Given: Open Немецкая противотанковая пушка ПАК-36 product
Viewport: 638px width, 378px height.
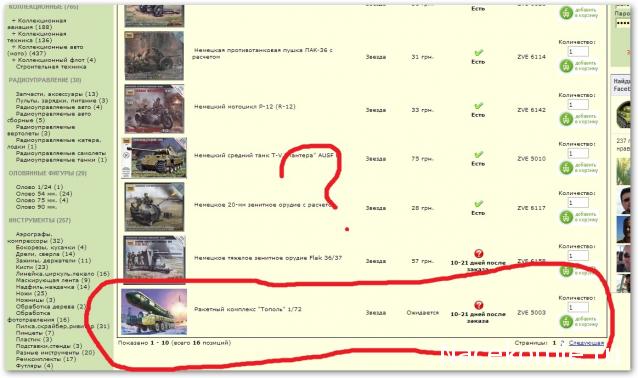Looking at the screenshot, I should pos(263,53).
